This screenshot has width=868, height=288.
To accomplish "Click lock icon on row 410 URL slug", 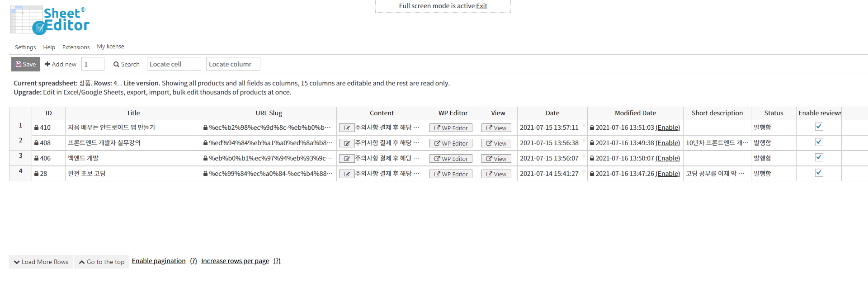I will pos(205,128).
